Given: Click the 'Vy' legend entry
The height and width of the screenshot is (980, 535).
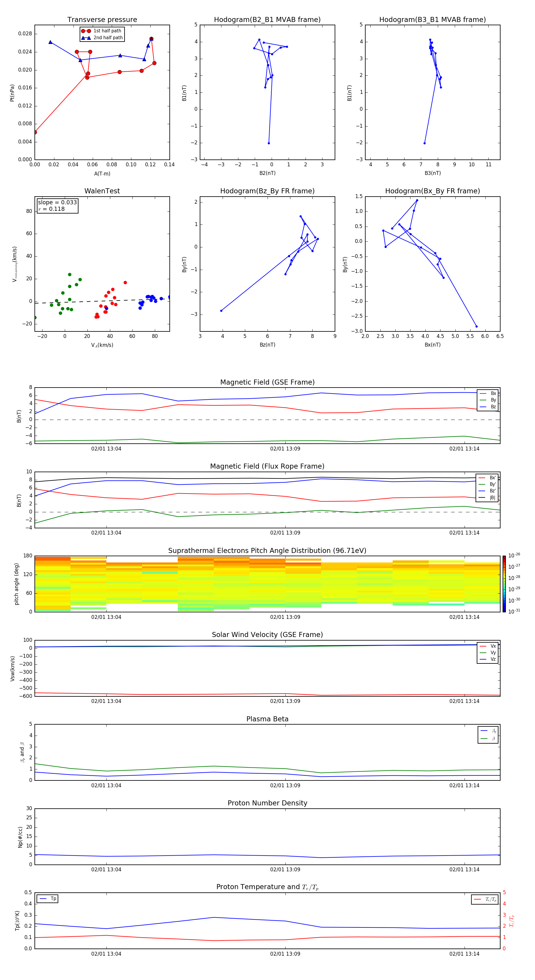Looking at the screenshot, I should pos(488,652).
